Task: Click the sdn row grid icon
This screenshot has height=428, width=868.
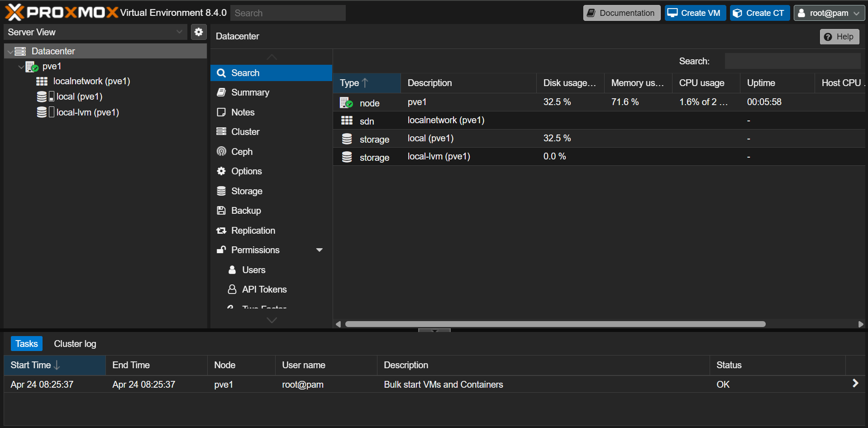Action: [x=347, y=120]
